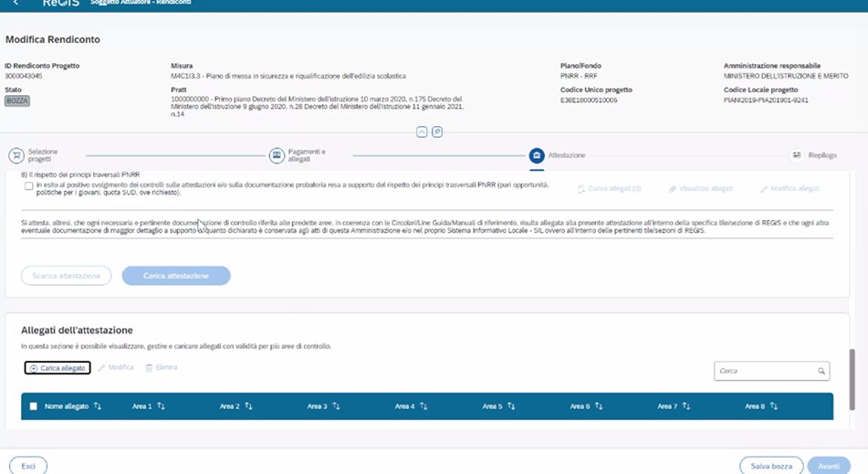
Task: Sort the Area 5 column
Action: (x=511, y=406)
